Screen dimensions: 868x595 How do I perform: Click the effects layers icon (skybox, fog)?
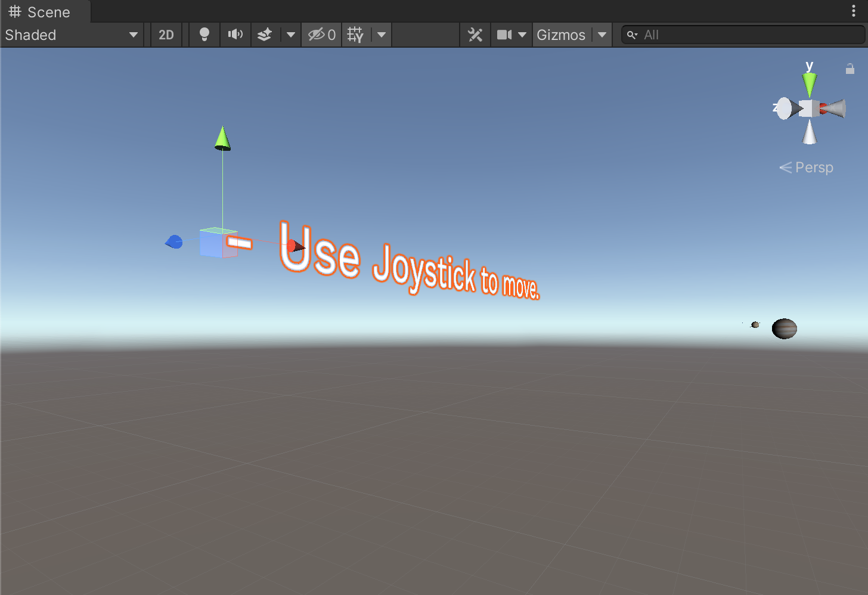click(x=265, y=35)
